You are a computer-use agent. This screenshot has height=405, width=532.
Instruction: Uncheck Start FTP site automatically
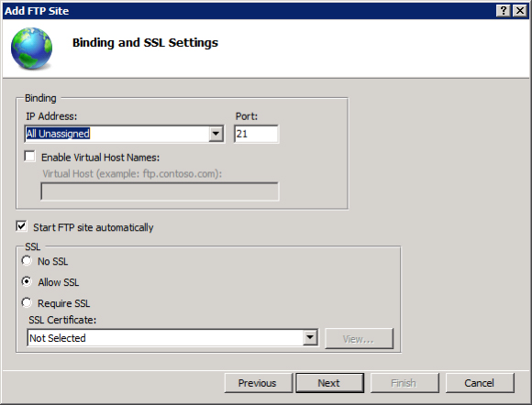pyautogui.click(x=21, y=226)
